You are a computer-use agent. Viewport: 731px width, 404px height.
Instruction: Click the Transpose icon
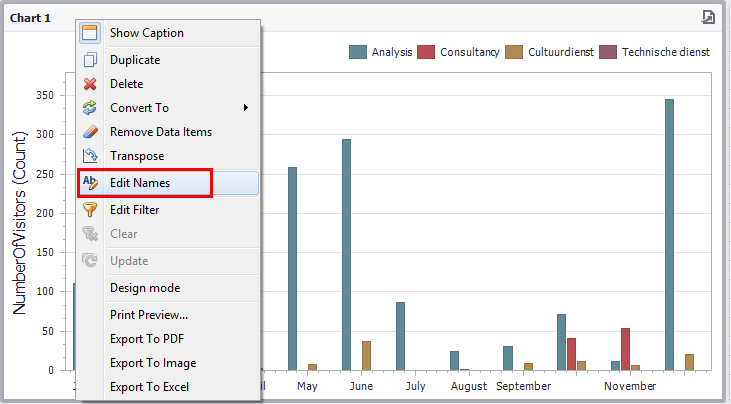(x=90, y=156)
